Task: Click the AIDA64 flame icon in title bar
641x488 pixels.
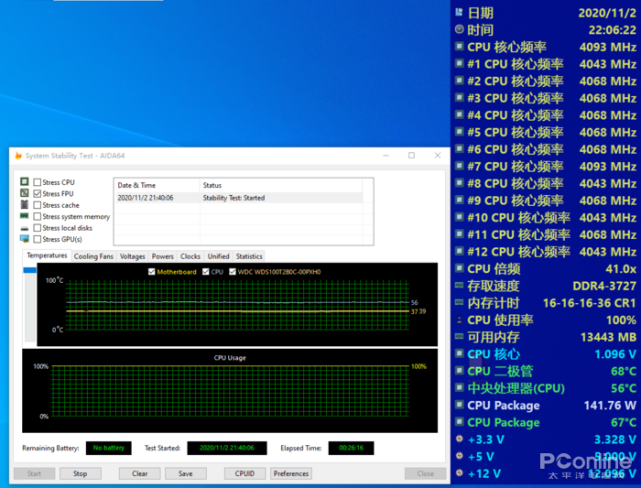Action: [18, 156]
